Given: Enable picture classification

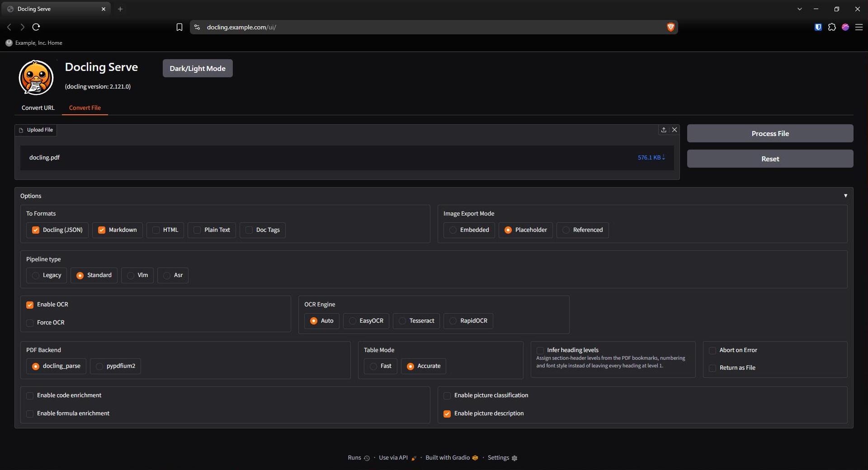Looking at the screenshot, I should point(447,396).
